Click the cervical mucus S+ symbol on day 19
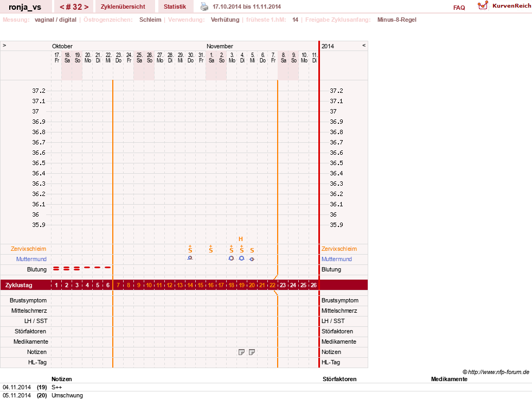532x411 pixels. [x=241, y=249]
